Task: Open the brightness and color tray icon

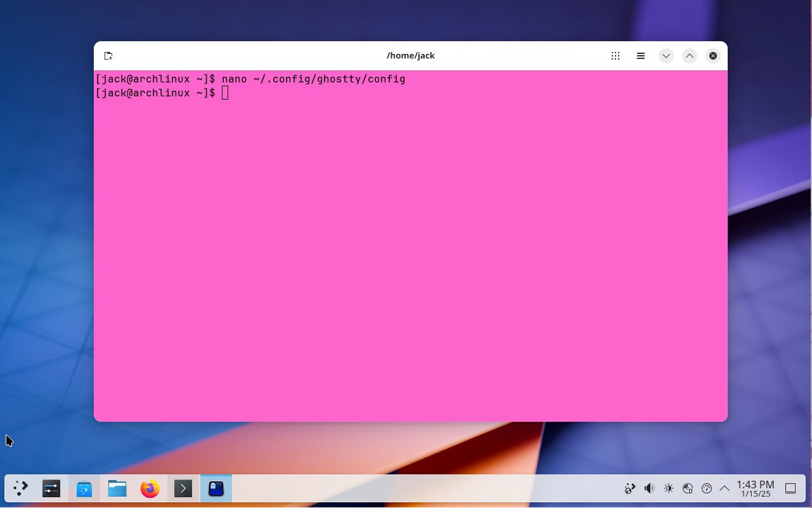Action: 669,488
